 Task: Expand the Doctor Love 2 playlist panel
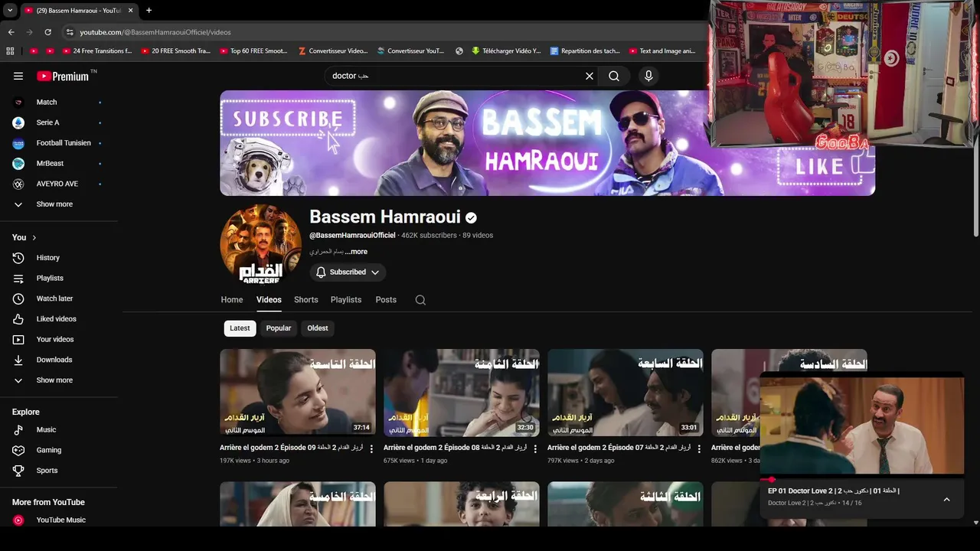[946, 499]
